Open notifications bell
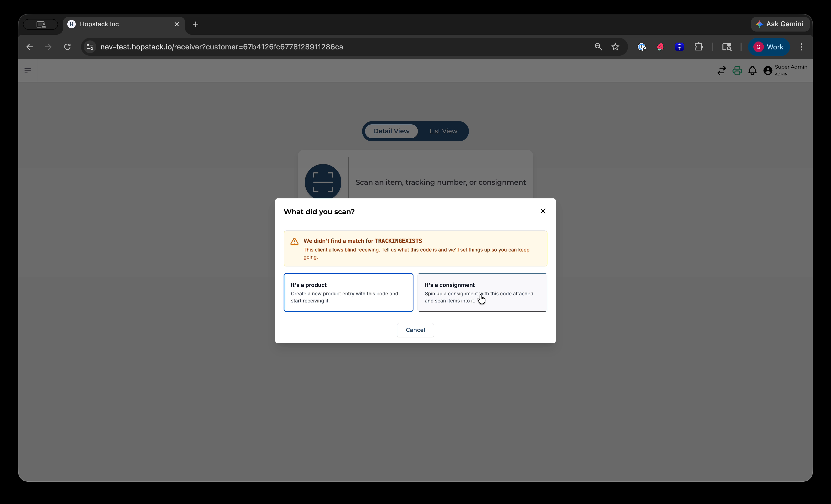 [752, 71]
